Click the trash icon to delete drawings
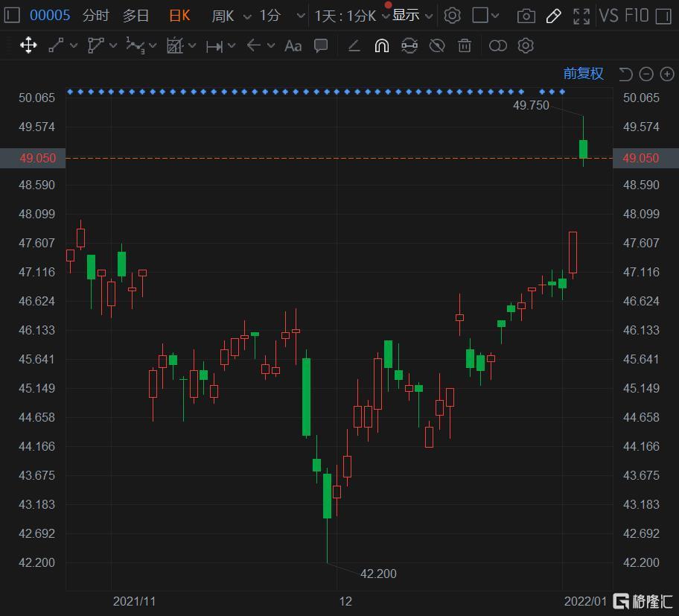 pyautogui.click(x=465, y=46)
